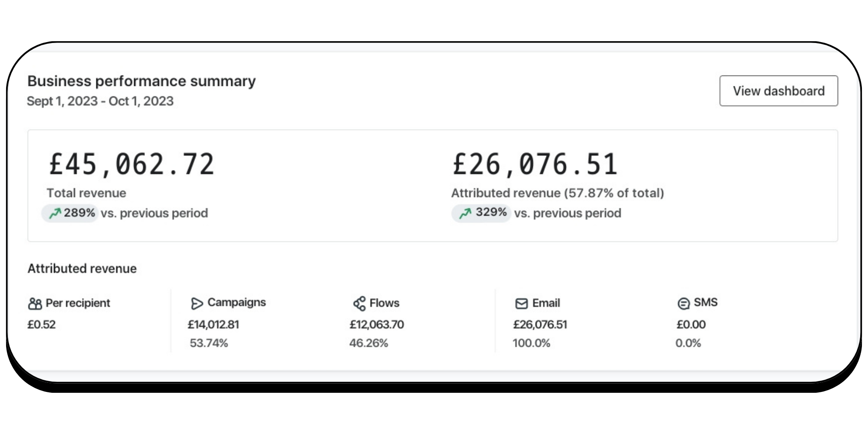Click the Per recipient label

click(78, 303)
